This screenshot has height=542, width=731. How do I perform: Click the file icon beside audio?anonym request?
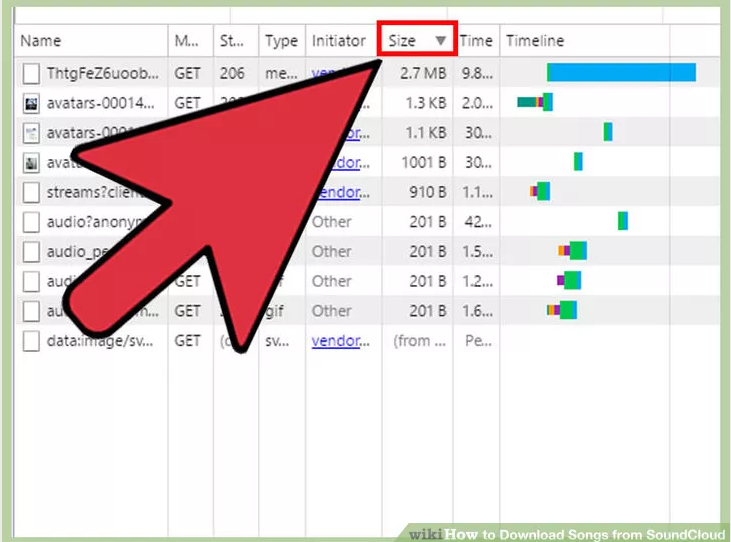click(x=31, y=222)
